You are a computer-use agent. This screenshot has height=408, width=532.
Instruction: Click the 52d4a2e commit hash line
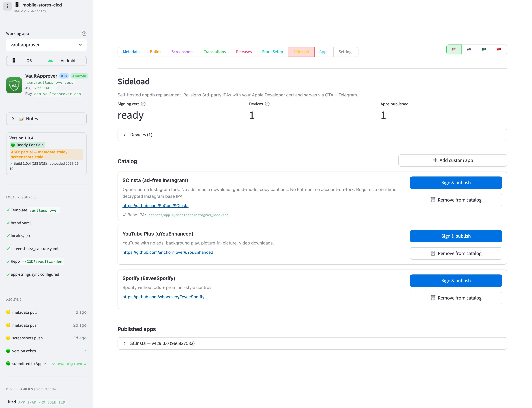[30, 11]
